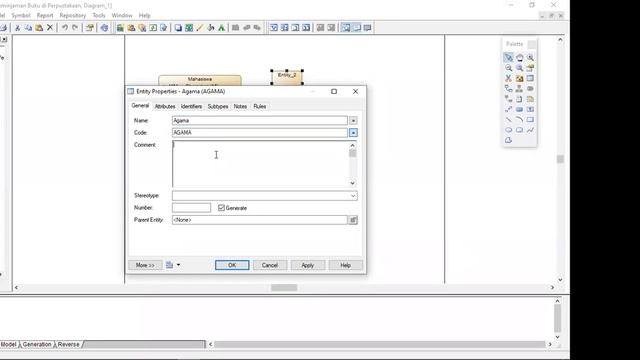Switch to the Subtypes tab

pyautogui.click(x=218, y=106)
